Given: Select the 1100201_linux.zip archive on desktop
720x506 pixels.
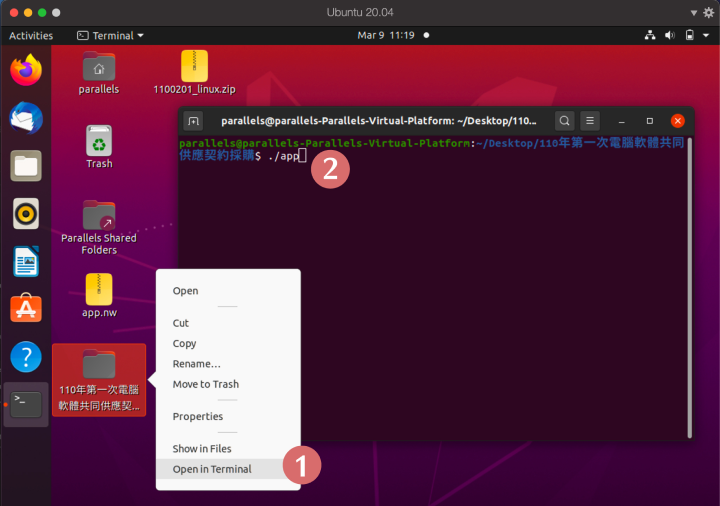Looking at the screenshot, I should 194,73.
